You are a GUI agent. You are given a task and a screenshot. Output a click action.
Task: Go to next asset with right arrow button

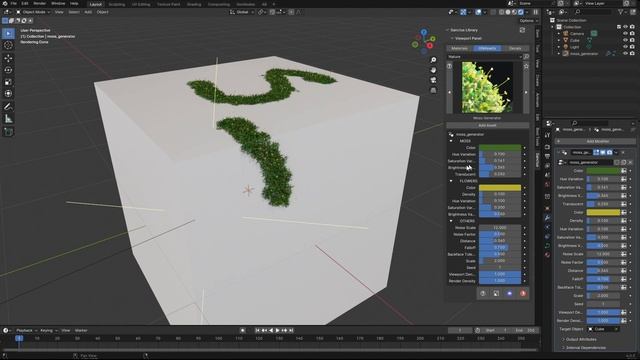pos(526,92)
